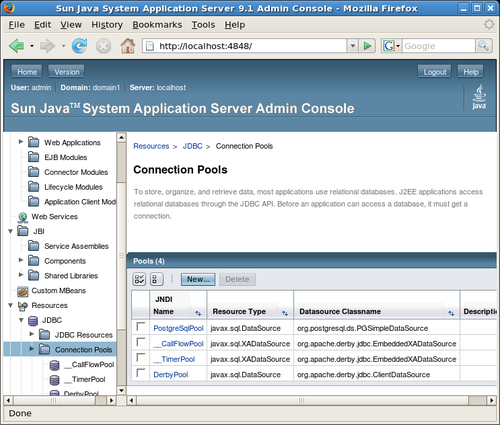Expand the JDBC Resources tree node
The width and height of the screenshot is (500, 425).
[x=32, y=334]
